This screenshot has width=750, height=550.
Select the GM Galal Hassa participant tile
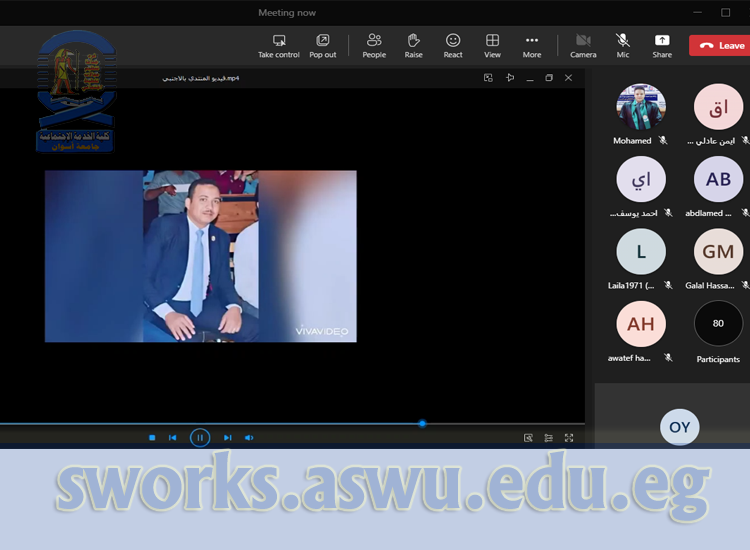(718, 252)
